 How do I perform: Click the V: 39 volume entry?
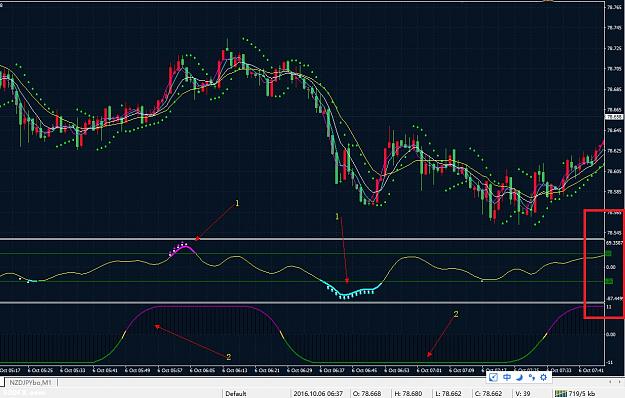click(x=523, y=394)
